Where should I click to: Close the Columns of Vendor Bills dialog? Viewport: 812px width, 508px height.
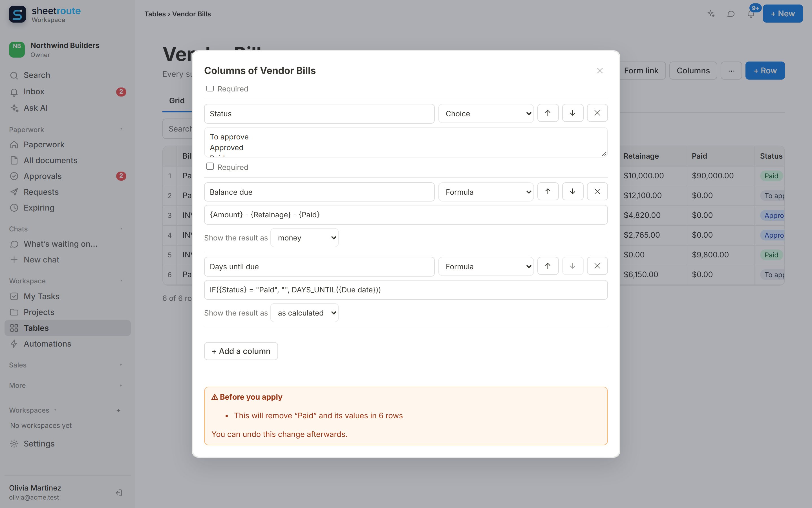point(600,71)
